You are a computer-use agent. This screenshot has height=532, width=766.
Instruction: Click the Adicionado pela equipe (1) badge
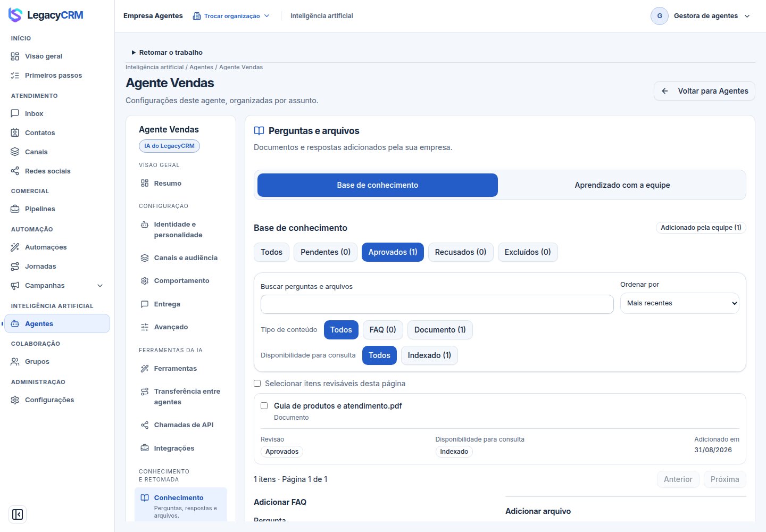[701, 228]
